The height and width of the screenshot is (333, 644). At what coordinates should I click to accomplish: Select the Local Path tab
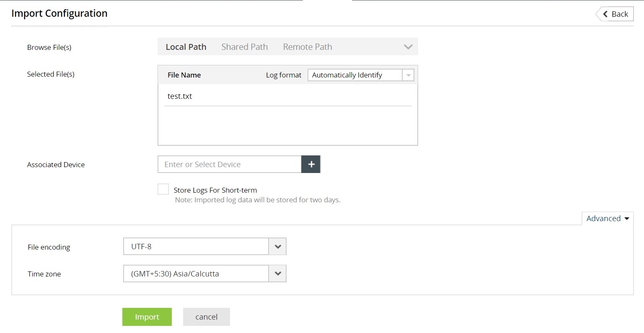tap(186, 46)
